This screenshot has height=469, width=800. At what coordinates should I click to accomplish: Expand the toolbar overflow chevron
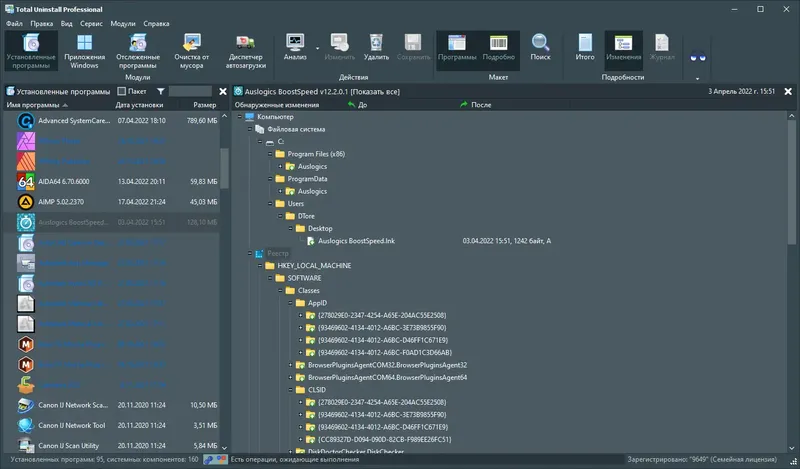point(697,79)
